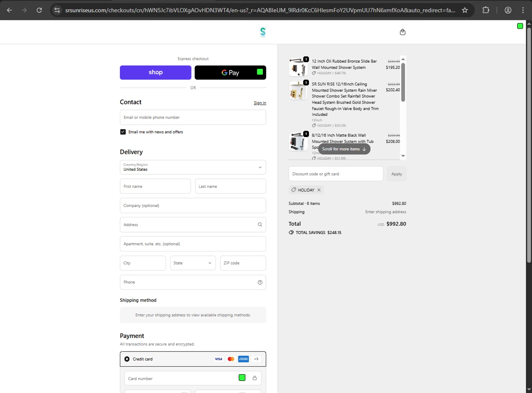The width and height of the screenshot is (532, 393).
Task: Uncheck Email me with news and offers
Action: coord(123,132)
